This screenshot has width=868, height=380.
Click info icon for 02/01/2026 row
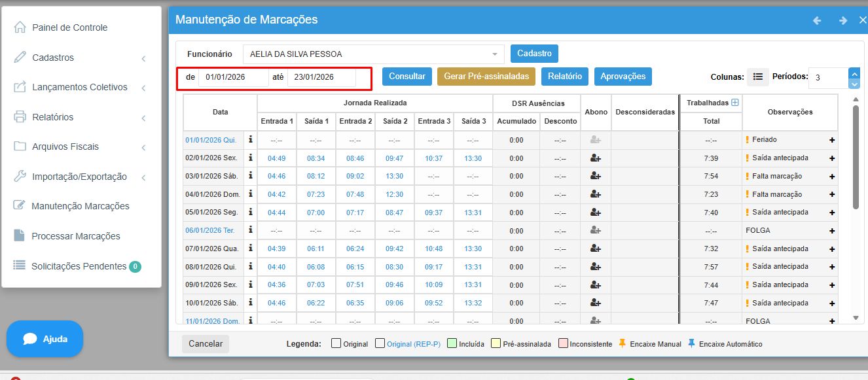point(250,158)
